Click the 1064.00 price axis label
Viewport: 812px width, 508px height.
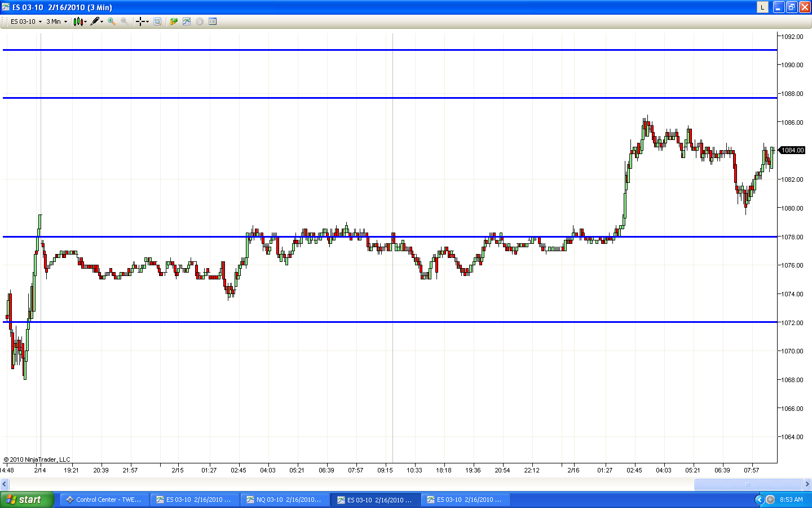(x=792, y=437)
